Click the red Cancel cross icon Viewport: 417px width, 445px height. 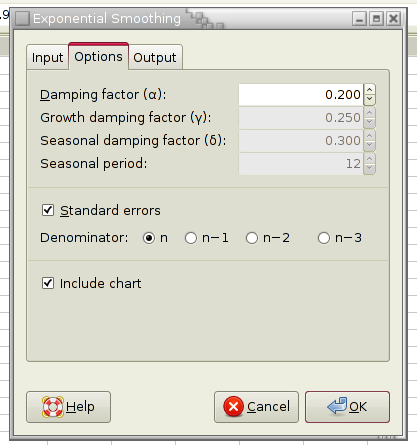click(233, 406)
